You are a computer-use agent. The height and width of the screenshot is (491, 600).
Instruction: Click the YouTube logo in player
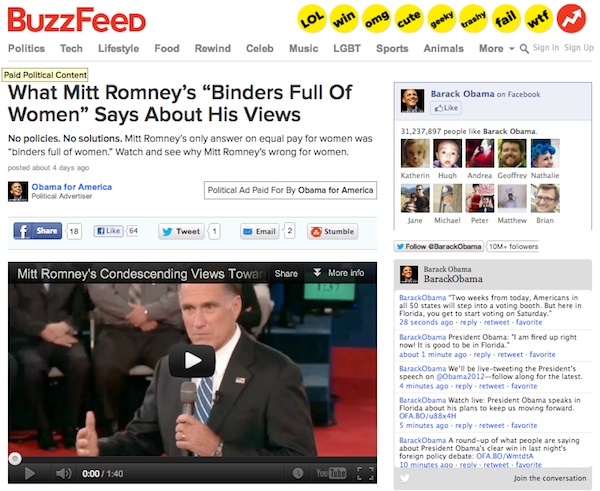click(331, 473)
